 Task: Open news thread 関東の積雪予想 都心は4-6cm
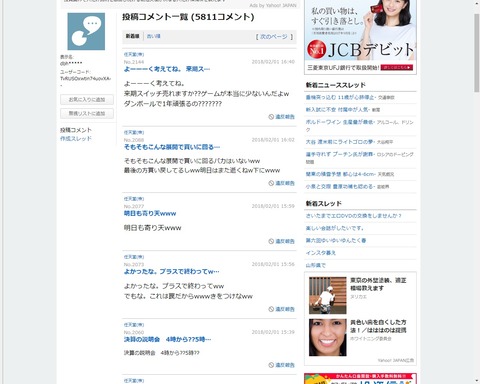click(x=340, y=174)
